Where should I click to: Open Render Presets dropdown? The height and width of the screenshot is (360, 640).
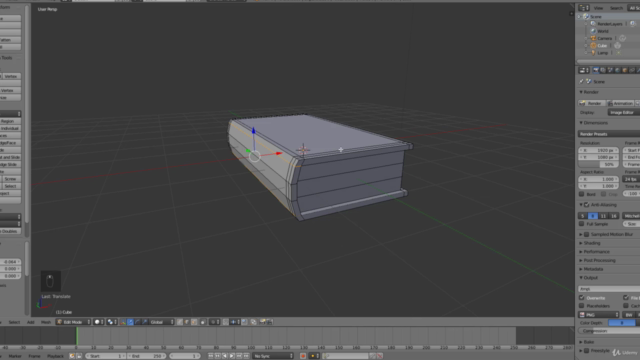609,134
